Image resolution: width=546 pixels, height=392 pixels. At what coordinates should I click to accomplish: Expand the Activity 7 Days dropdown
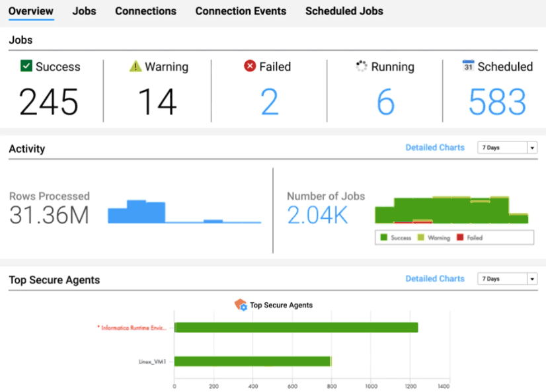pyautogui.click(x=507, y=147)
